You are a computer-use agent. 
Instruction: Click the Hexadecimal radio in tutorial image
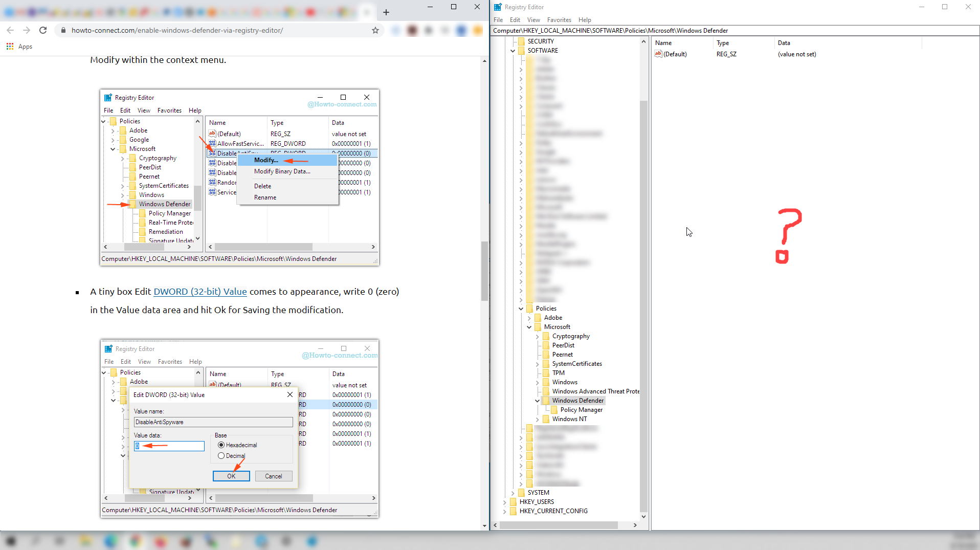click(221, 445)
